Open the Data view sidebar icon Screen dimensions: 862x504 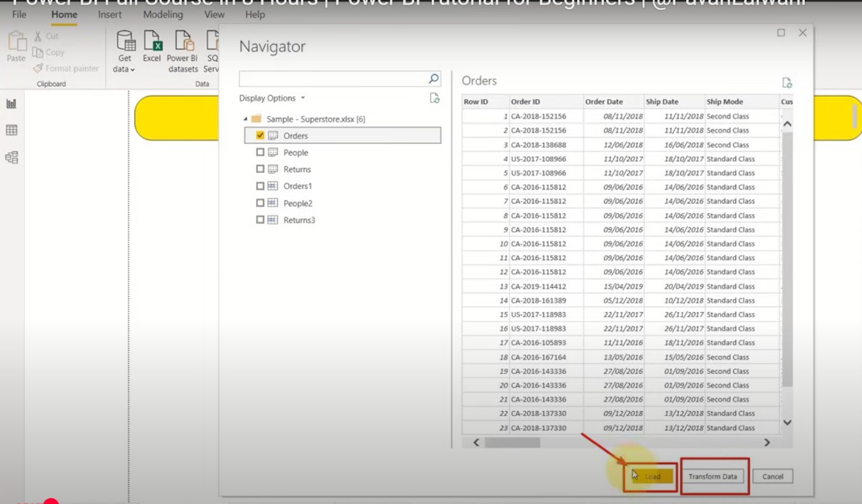(x=11, y=131)
